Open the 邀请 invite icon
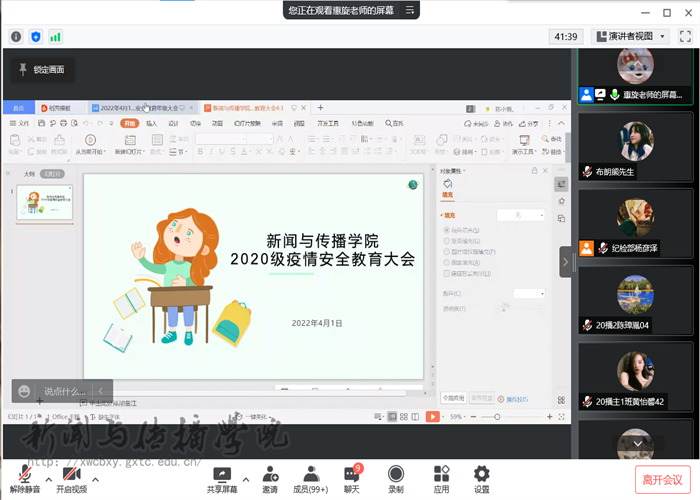The image size is (700, 500). (270, 479)
